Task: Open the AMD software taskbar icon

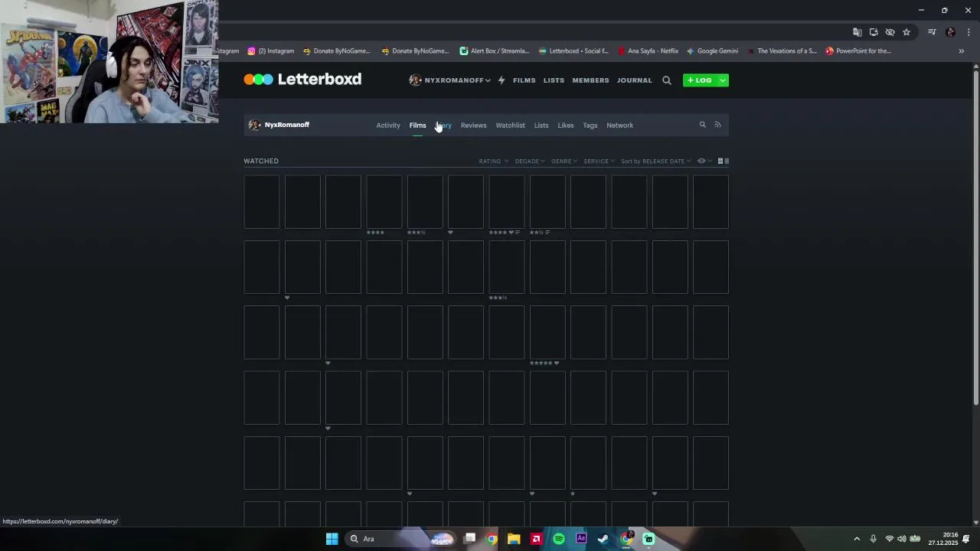Action: pyautogui.click(x=536, y=539)
